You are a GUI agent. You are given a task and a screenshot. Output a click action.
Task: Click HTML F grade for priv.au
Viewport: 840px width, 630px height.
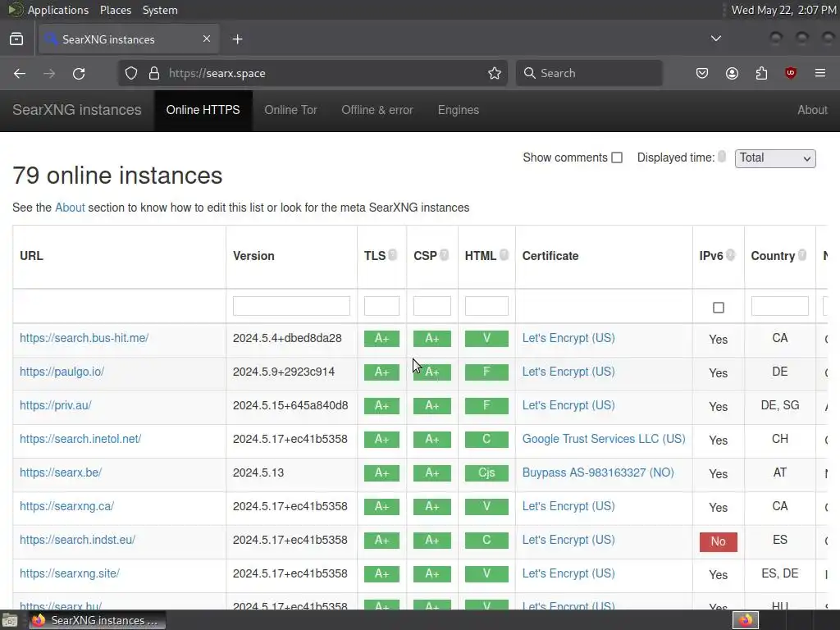(486, 405)
